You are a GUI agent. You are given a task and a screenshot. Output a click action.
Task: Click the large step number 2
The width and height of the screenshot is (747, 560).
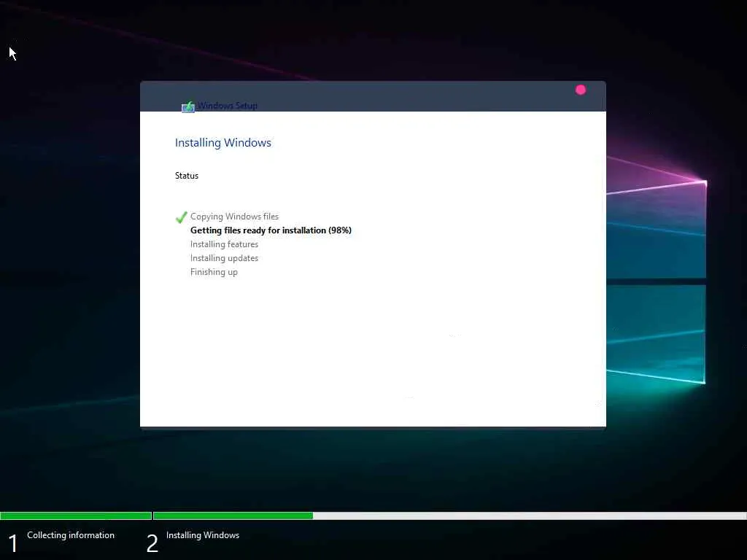tap(152, 543)
